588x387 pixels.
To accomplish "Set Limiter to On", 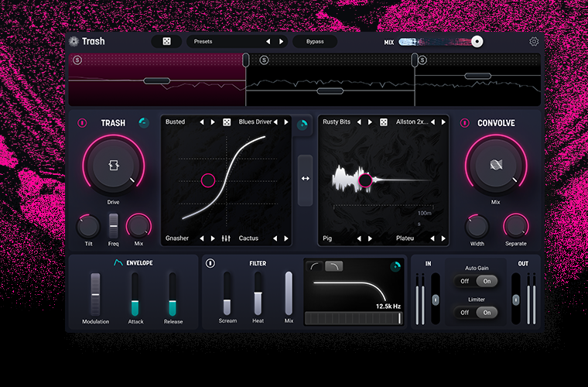I will click(487, 313).
